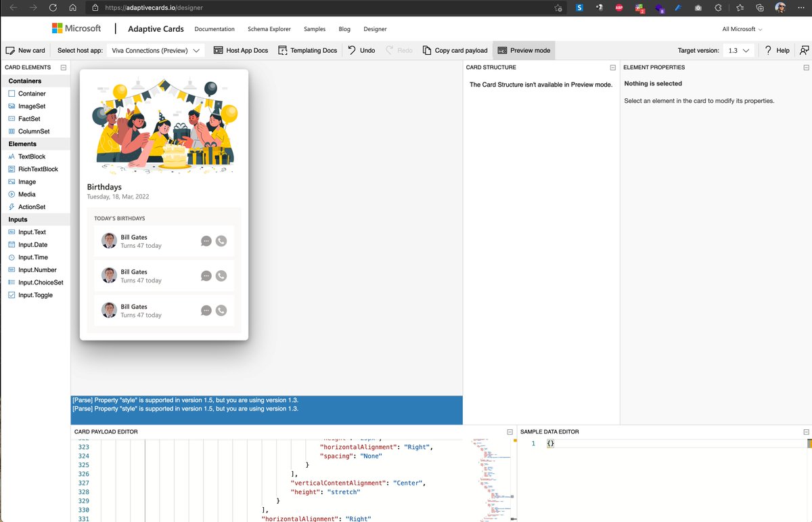Viewport: 812px width, 522px height.
Task: Open browser Collections icon
Action: click(x=760, y=8)
